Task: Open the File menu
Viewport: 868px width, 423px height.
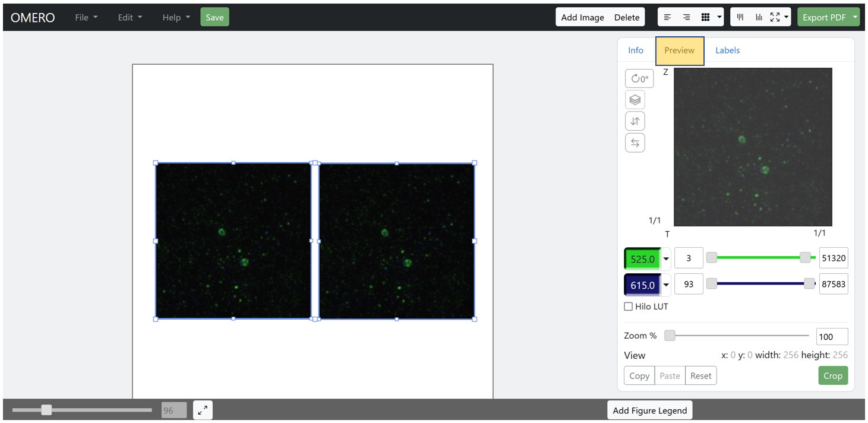Action: point(87,17)
